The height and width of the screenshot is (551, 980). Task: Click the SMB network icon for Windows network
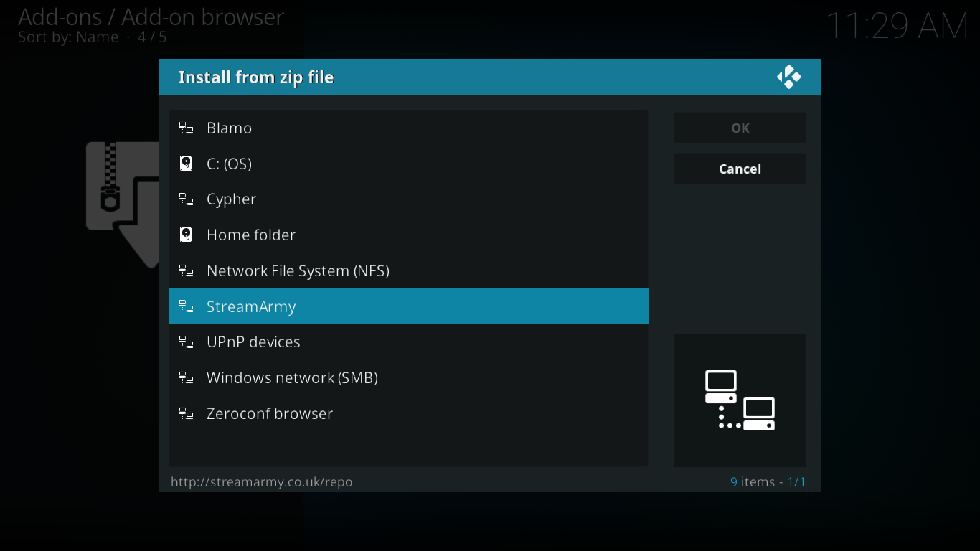point(187,377)
